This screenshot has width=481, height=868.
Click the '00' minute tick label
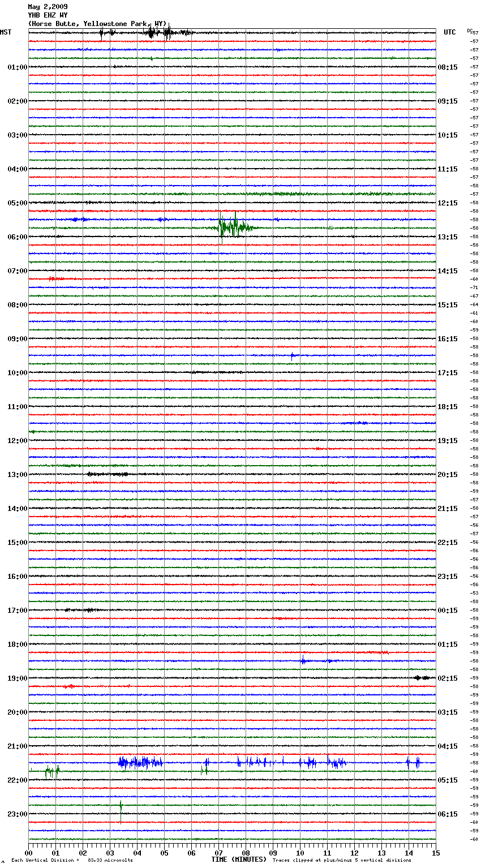click(x=28, y=853)
